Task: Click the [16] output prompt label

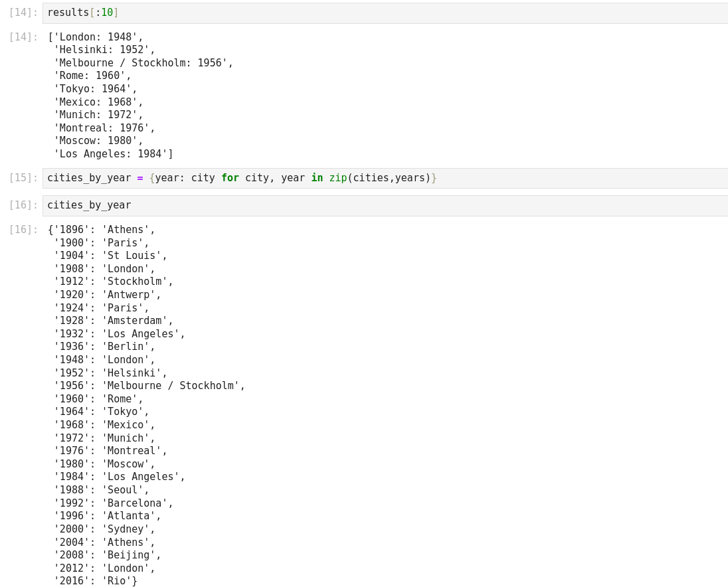Action: 23,230
